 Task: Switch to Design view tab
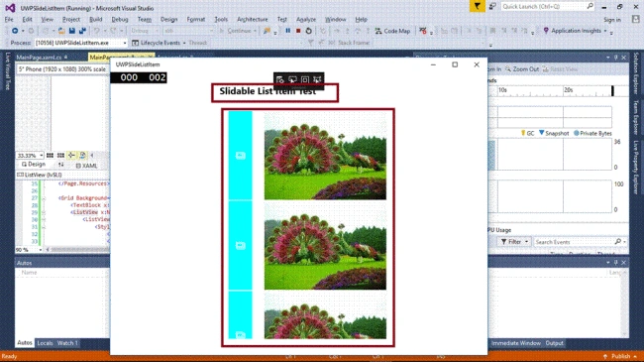(x=34, y=164)
